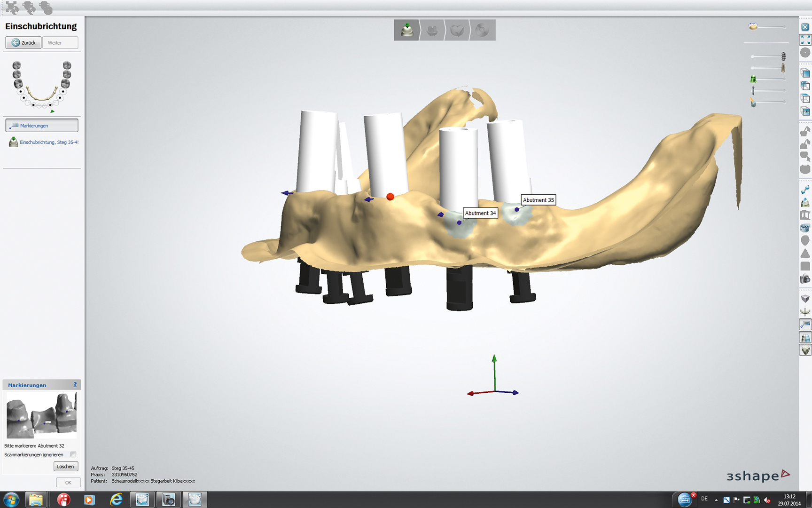Viewport: 812px width, 508px height.
Task: Click the Zurück button
Action: [x=23, y=43]
